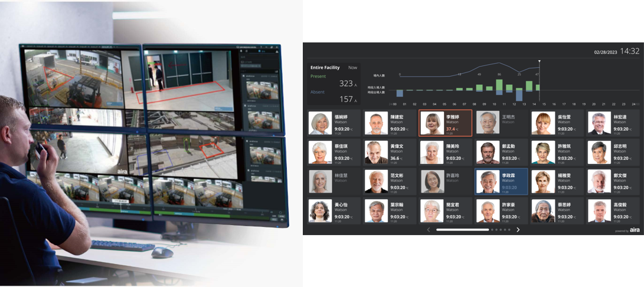Open the forklift camera feed
Screen dimensions: 644x287
click(x=72, y=78)
